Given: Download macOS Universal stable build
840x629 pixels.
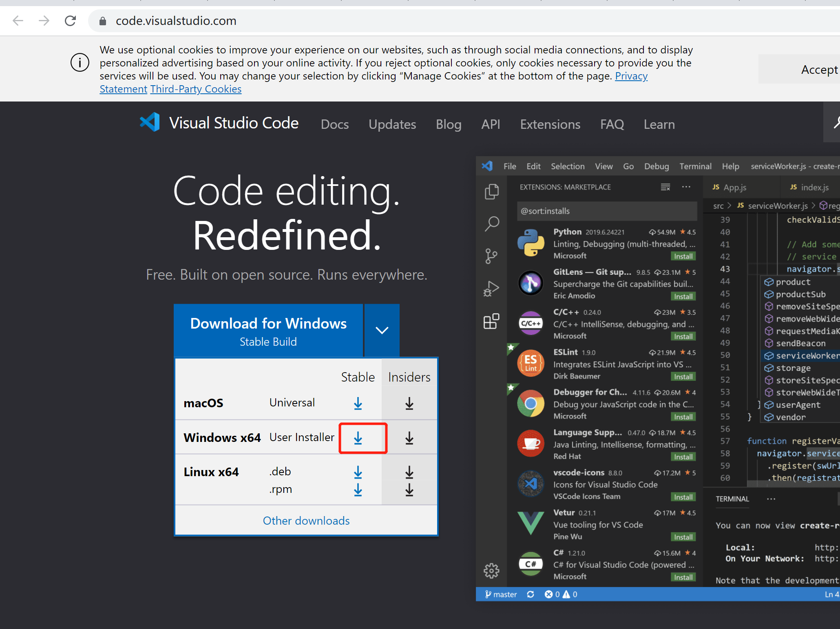Looking at the screenshot, I should (358, 404).
